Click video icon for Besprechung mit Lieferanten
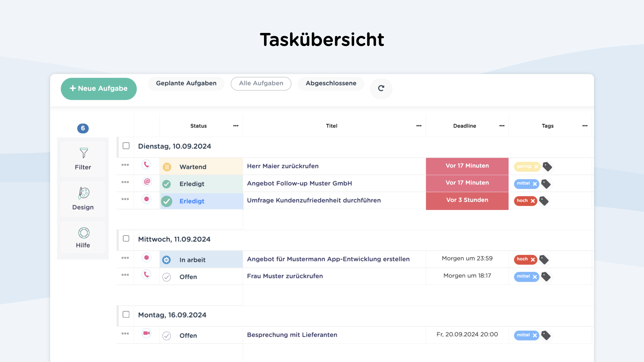The image size is (644, 362). [x=146, y=333]
